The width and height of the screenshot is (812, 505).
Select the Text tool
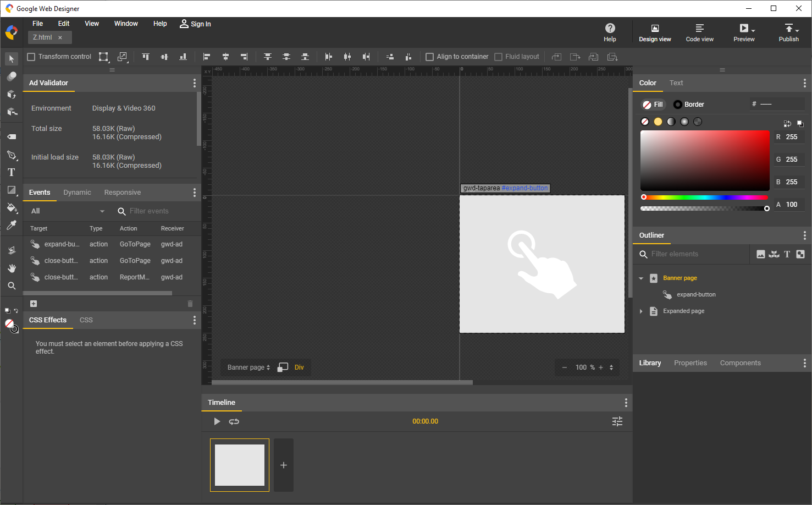(12, 172)
